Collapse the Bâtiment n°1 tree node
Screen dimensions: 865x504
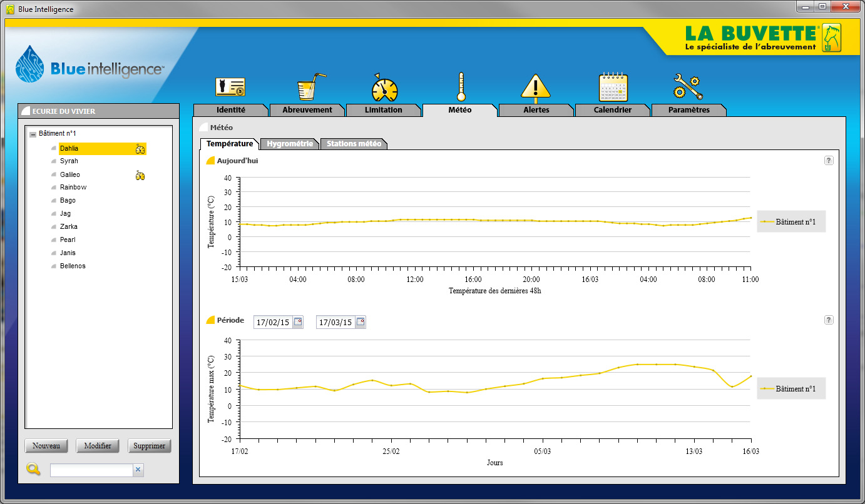pyautogui.click(x=33, y=134)
